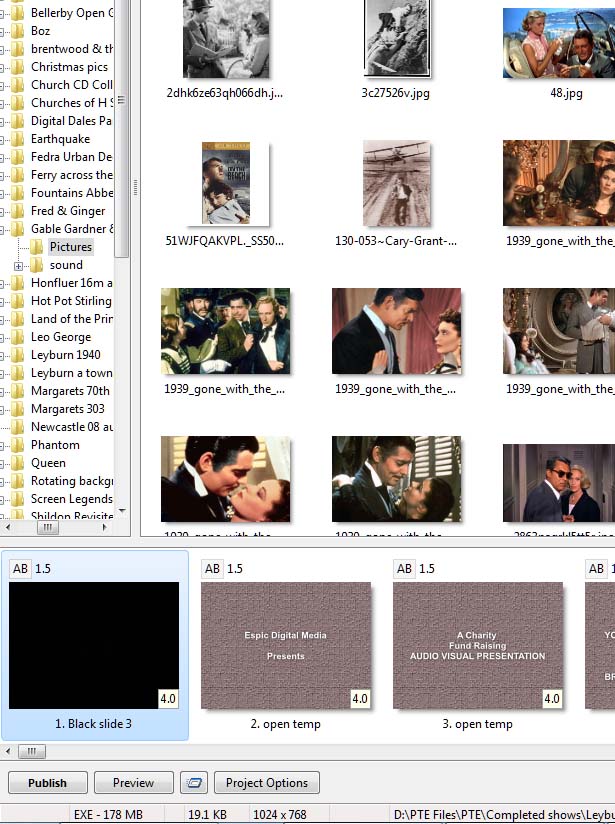Click AB transition icon on slide 3

(x=404, y=569)
